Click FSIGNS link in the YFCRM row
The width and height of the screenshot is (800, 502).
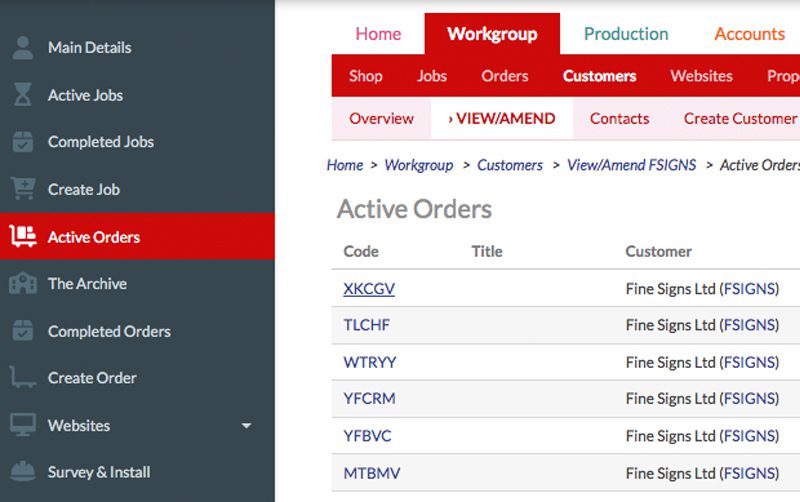coord(749,398)
